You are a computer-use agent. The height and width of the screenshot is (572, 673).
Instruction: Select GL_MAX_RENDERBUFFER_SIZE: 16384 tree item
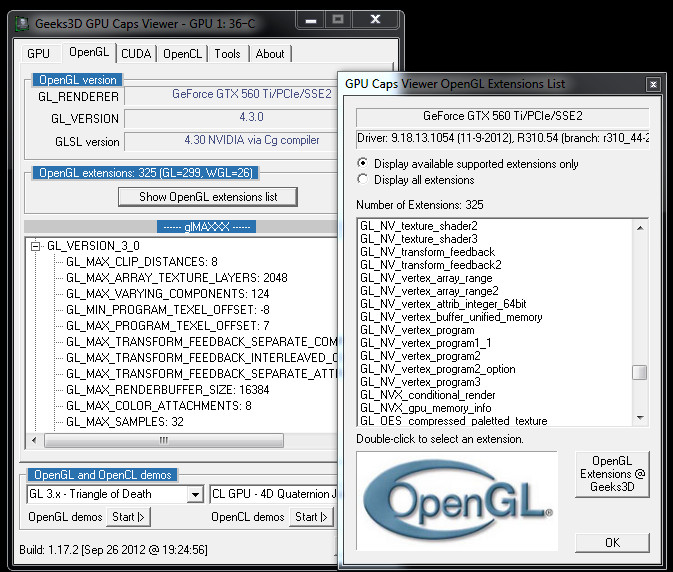coord(167,390)
